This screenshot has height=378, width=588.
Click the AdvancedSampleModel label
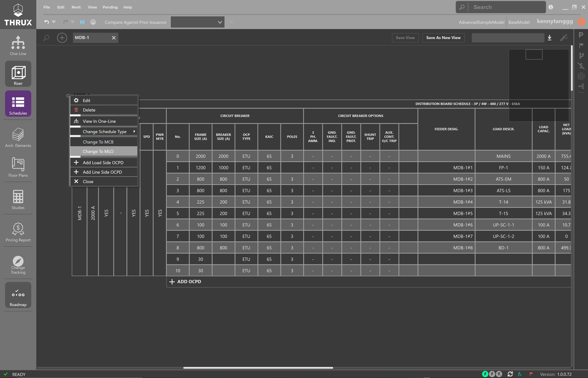pos(481,22)
